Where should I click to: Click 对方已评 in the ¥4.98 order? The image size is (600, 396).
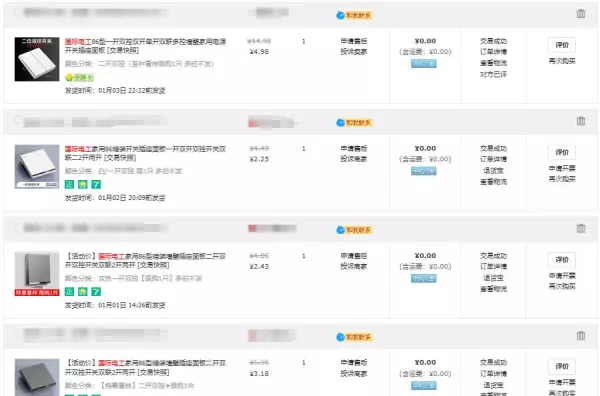click(494, 74)
